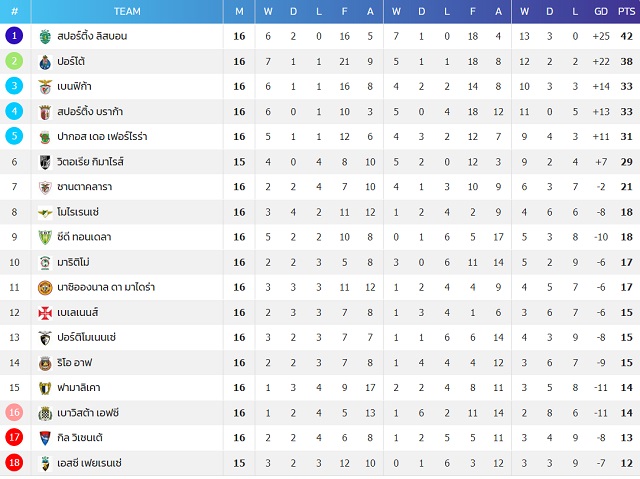
Task: Click the red rank 18 badge
Action: pyautogui.click(x=14, y=463)
